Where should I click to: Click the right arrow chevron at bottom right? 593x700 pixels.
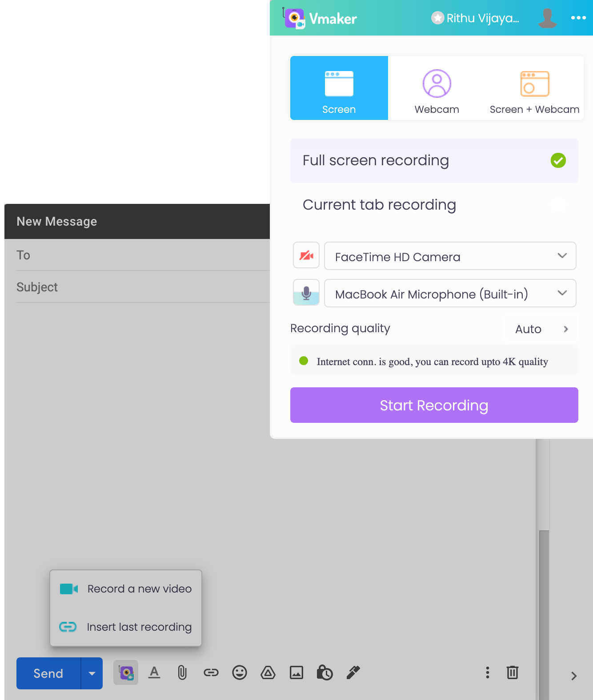(x=574, y=676)
